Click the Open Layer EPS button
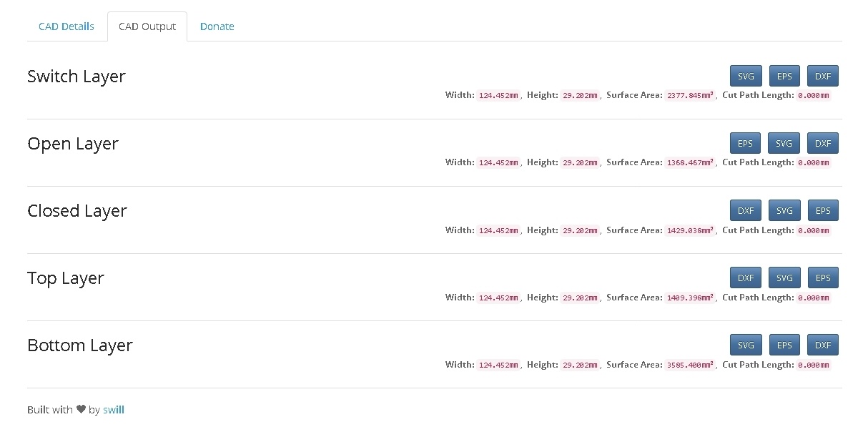Image resolution: width=868 pixels, height=427 pixels. 746,143
